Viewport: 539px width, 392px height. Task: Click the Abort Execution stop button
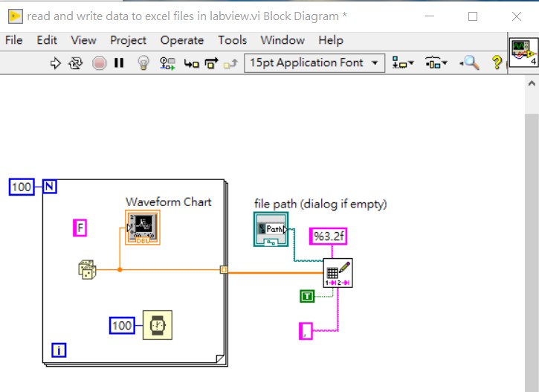point(99,63)
